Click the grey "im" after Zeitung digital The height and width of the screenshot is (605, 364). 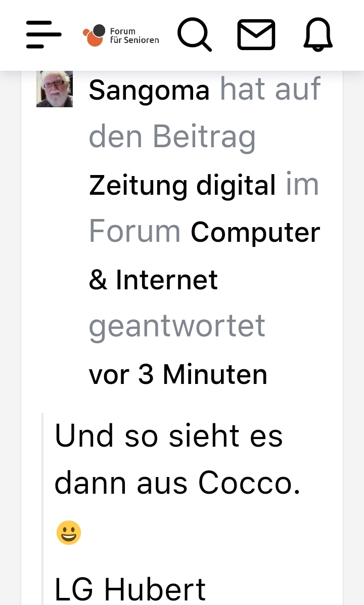tap(302, 185)
